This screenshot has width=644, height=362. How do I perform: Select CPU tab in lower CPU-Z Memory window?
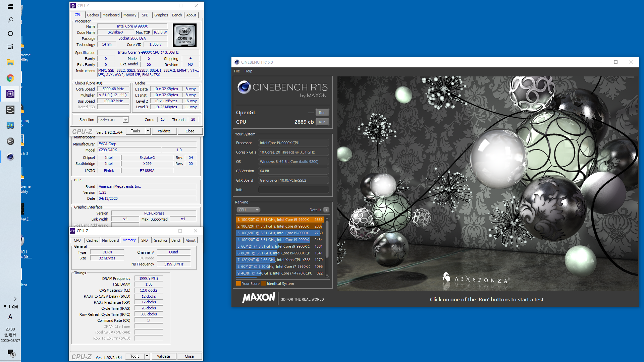click(x=77, y=240)
